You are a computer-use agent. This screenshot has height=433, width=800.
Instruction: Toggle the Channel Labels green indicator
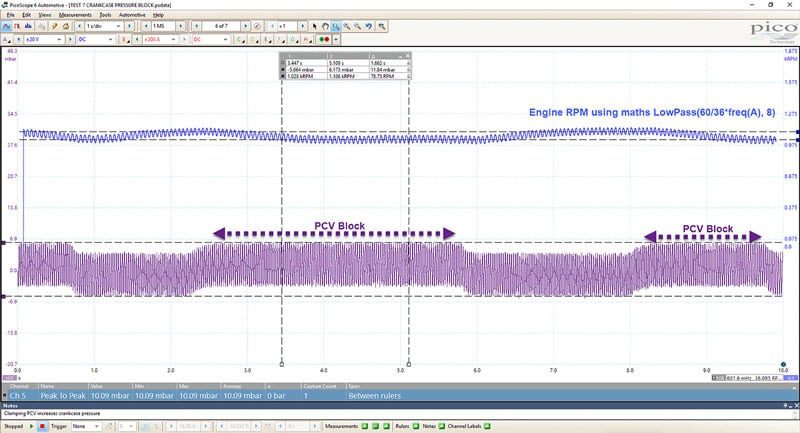click(x=487, y=426)
